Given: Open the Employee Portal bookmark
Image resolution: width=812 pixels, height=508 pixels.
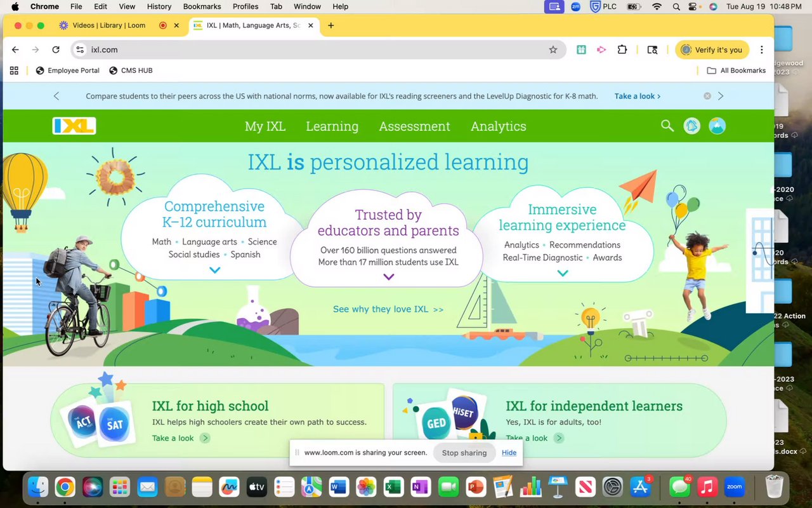Looking at the screenshot, I should coord(67,70).
